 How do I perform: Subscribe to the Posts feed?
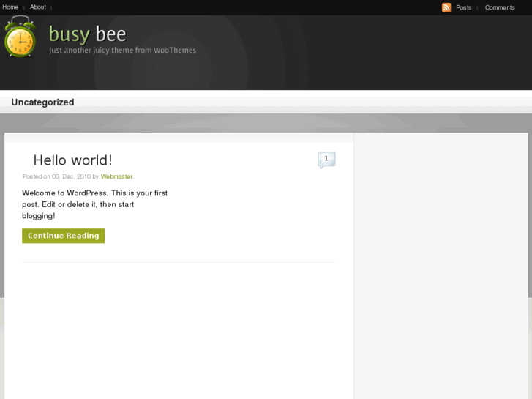[463, 7]
